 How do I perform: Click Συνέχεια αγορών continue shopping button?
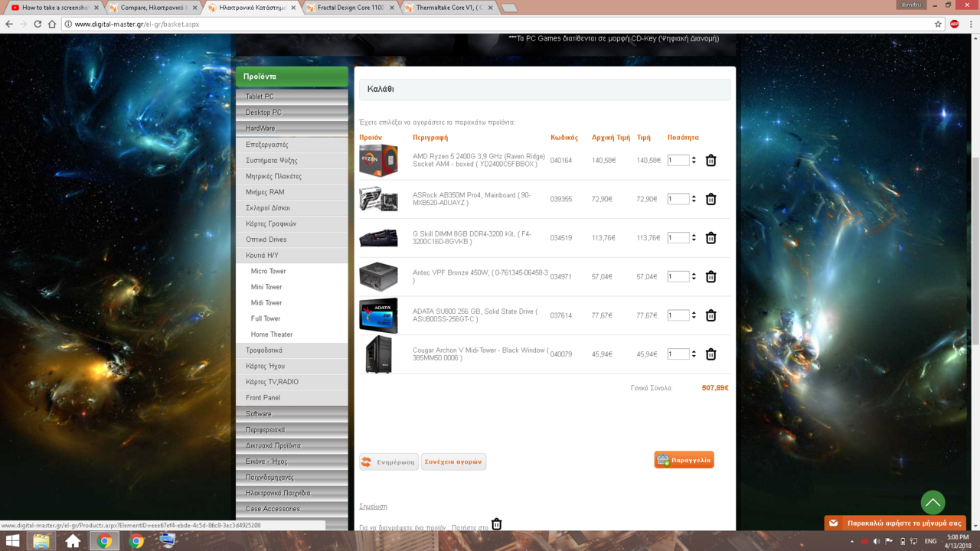453,461
